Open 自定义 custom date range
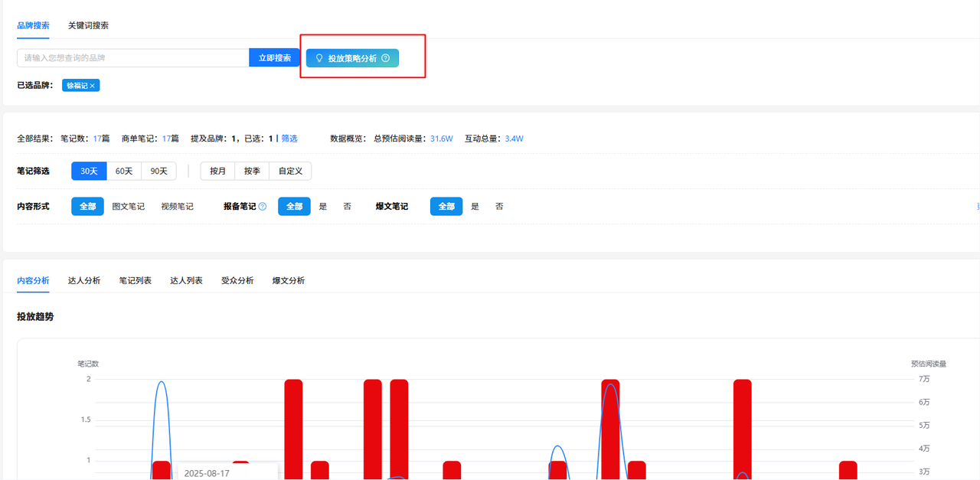The image size is (980, 480). (290, 171)
